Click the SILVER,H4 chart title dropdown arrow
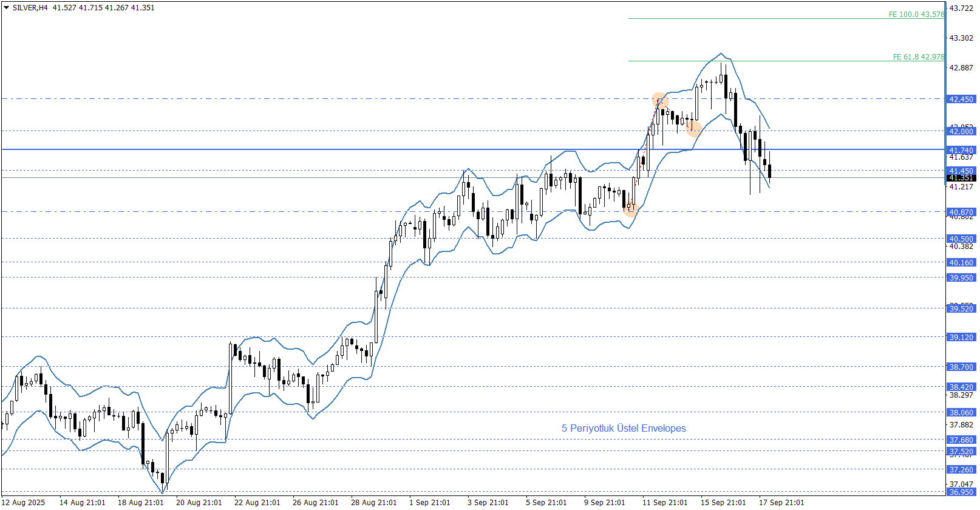The height and width of the screenshot is (510, 980). point(6,8)
